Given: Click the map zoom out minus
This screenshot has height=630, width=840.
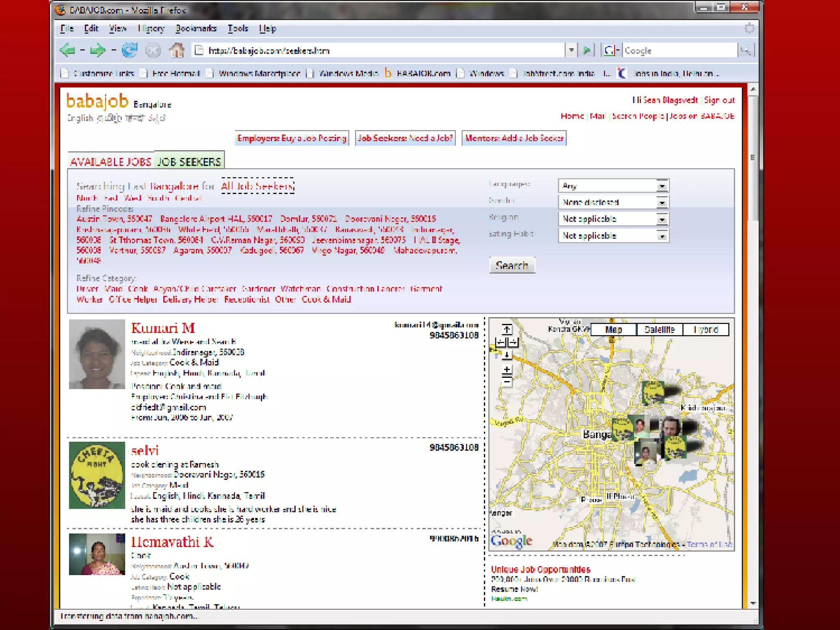Looking at the screenshot, I should click(507, 382).
